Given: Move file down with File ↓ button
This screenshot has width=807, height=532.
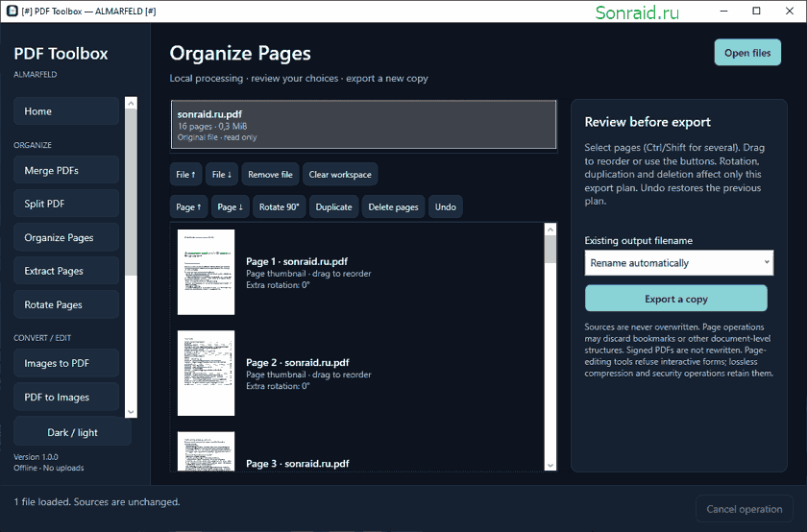Looking at the screenshot, I should click(222, 175).
